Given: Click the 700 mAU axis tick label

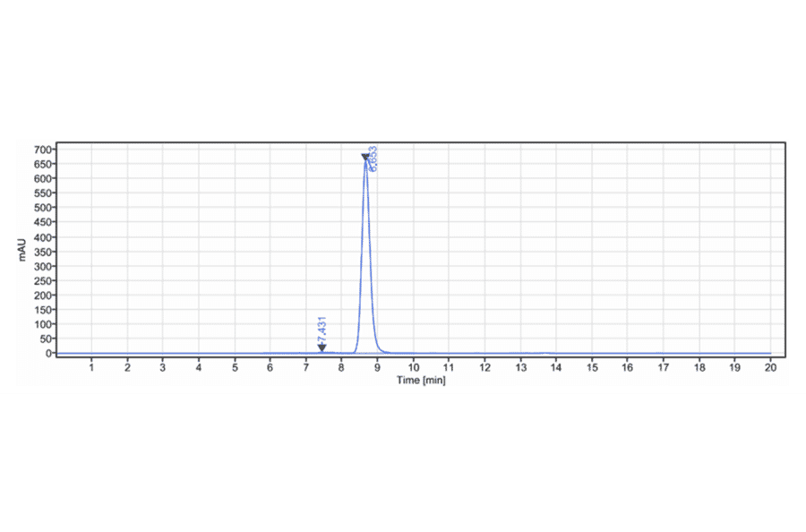Looking at the screenshot, I should tap(42, 147).
